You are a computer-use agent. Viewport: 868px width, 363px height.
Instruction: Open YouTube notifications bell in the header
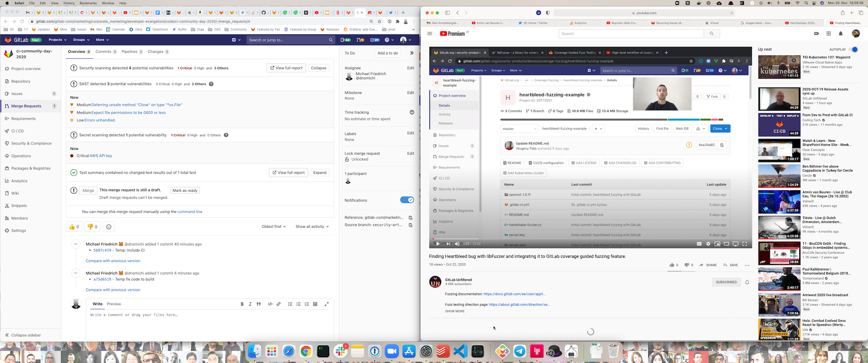coord(841,33)
